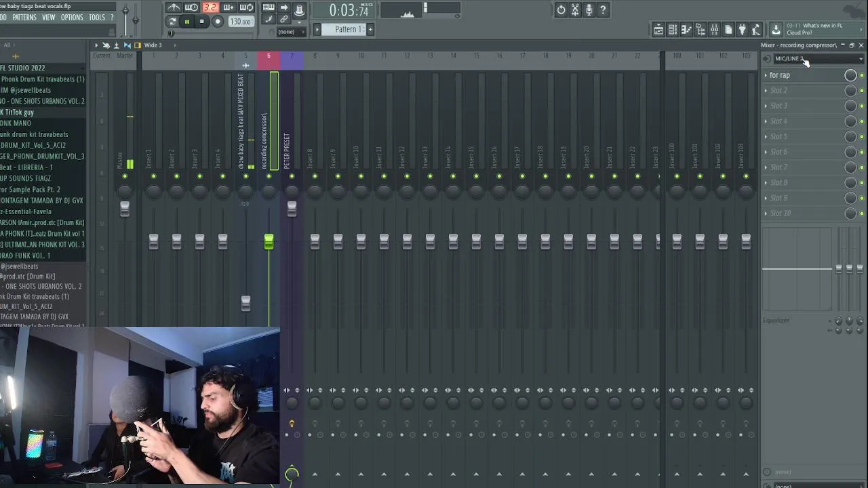Expand the What's new in FL news panel arrow
The image size is (868, 488).
tap(861, 29)
